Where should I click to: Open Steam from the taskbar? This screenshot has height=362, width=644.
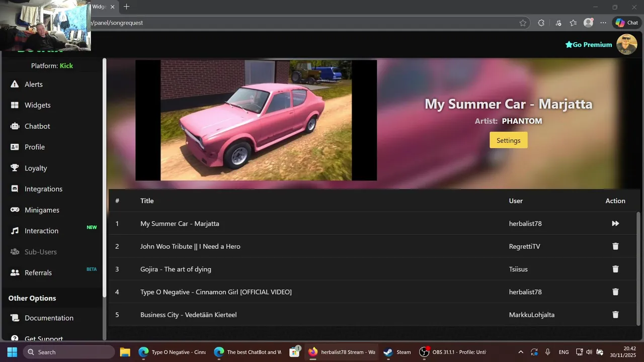tap(397, 352)
